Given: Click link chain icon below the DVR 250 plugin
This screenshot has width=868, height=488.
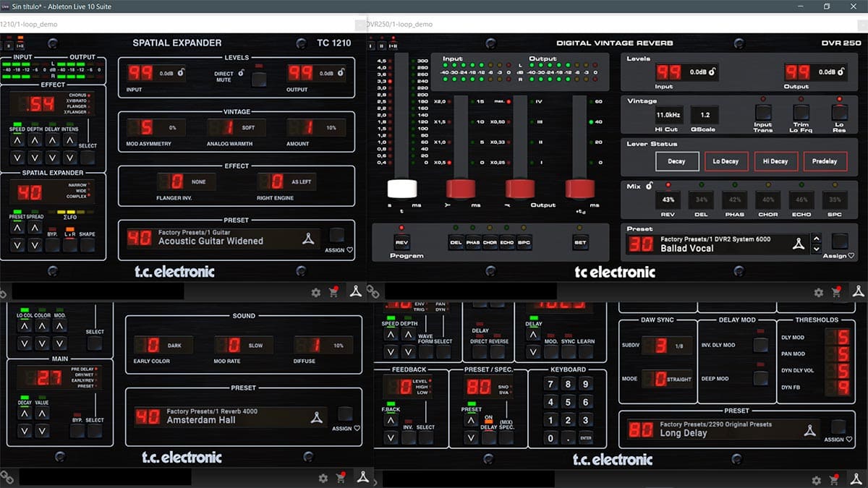Looking at the screenshot, I should click(373, 292).
